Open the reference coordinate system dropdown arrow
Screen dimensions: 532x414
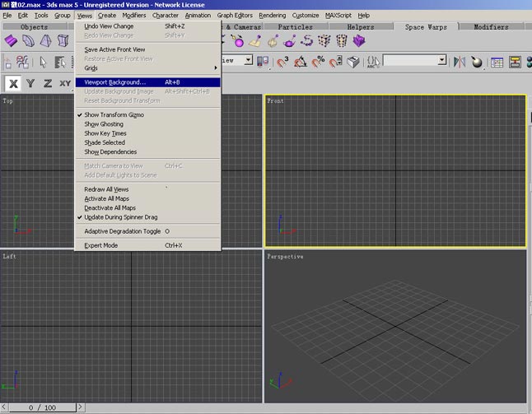(x=249, y=60)
